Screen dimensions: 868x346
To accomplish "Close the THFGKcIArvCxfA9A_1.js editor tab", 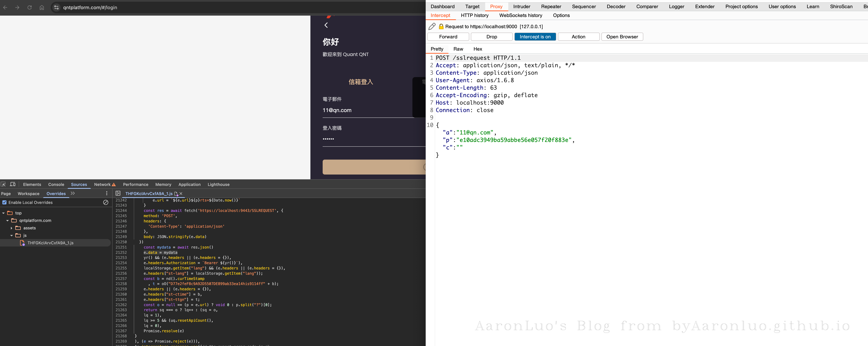I will (181, 194).
